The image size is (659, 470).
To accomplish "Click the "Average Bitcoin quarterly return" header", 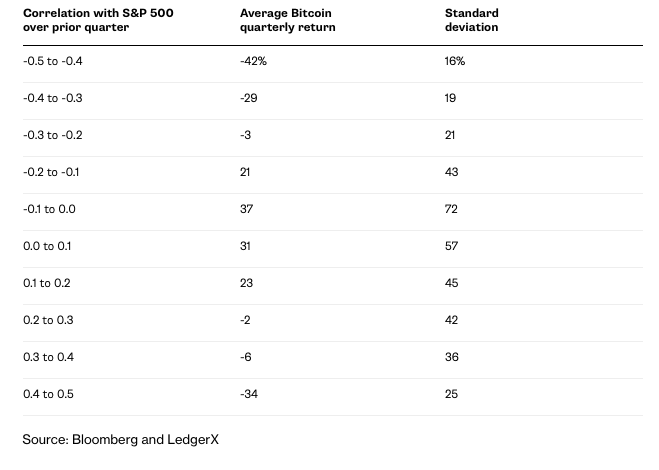I will [289, 20].
